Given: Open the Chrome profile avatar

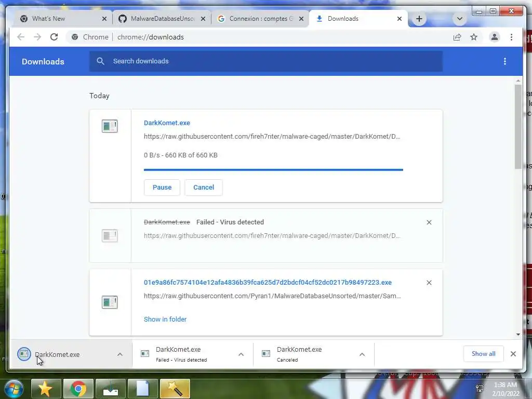Looking at the screenshot, I should [x=495, y=37].
